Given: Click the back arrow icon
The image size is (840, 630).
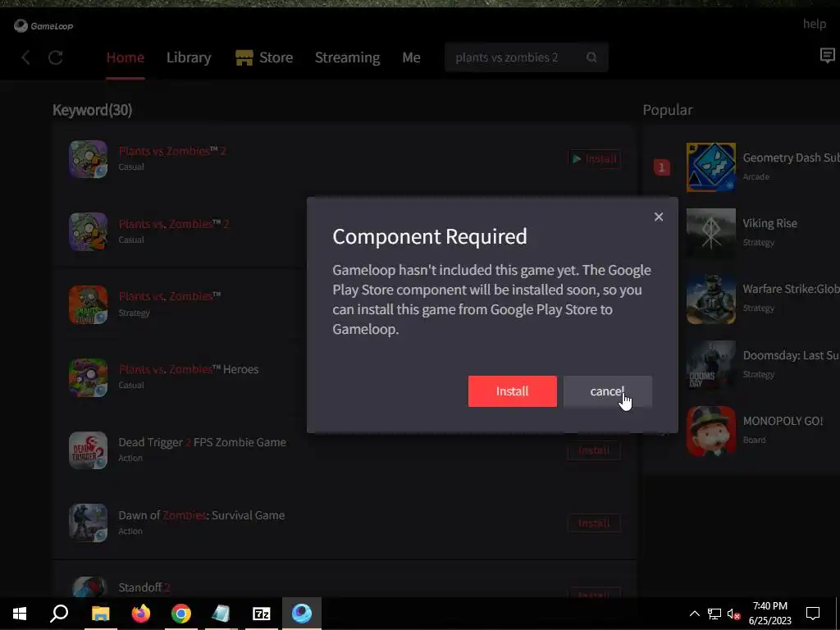Looking at the screenshot, I should [x=25, y=57].
